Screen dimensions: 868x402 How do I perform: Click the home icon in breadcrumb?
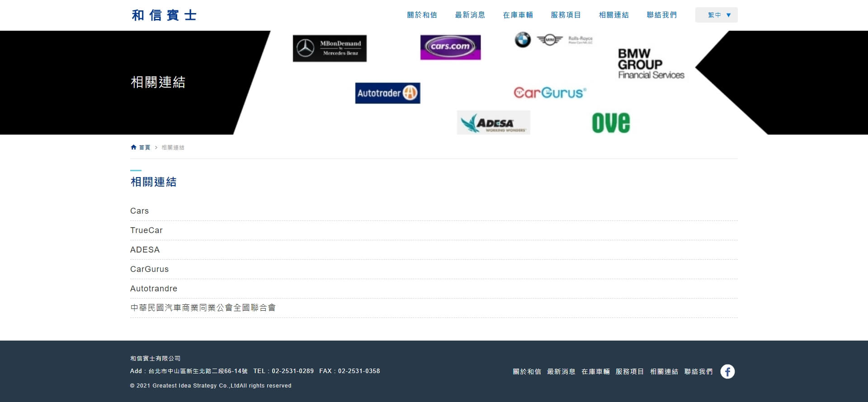pos(133,147)
